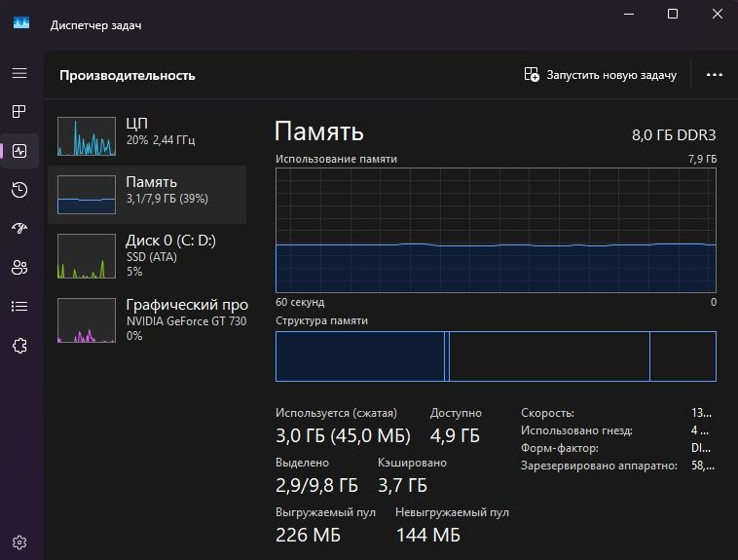Select the Память performance item
This screenshot has height=560, width=738.
(147, 195)
